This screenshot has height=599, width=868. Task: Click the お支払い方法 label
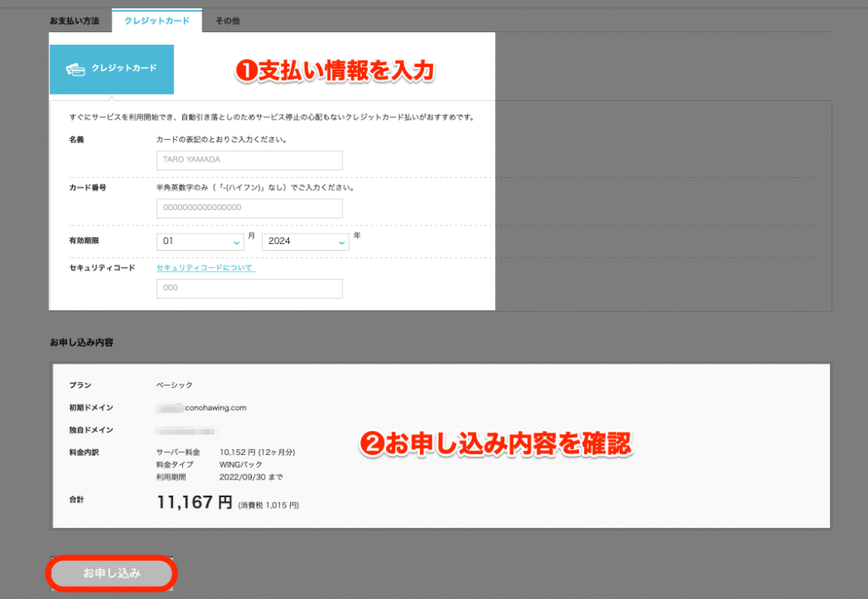click(74, 20)
